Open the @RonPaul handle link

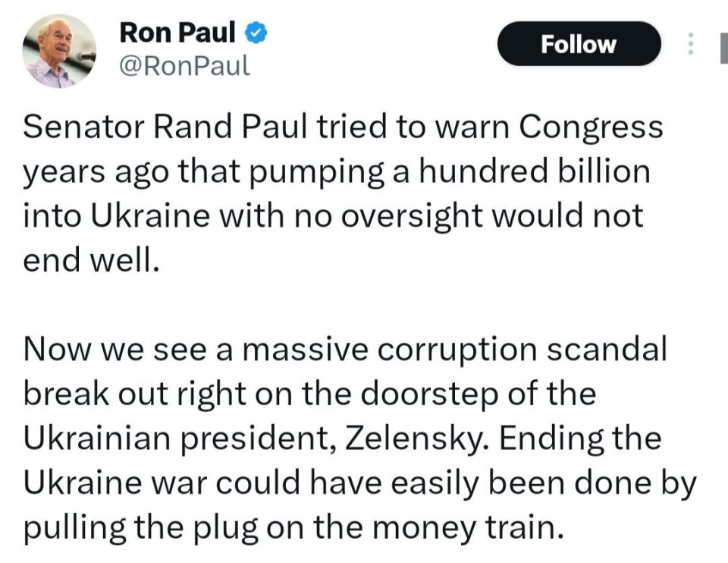[184, 66]
